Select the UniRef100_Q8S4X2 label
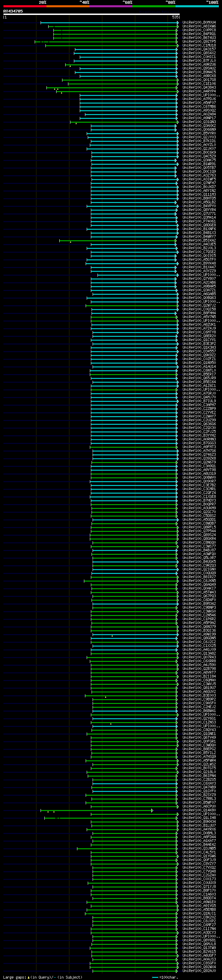Image resolution: width=222 pixels, height=980 pixels. (x=199, y=53)
